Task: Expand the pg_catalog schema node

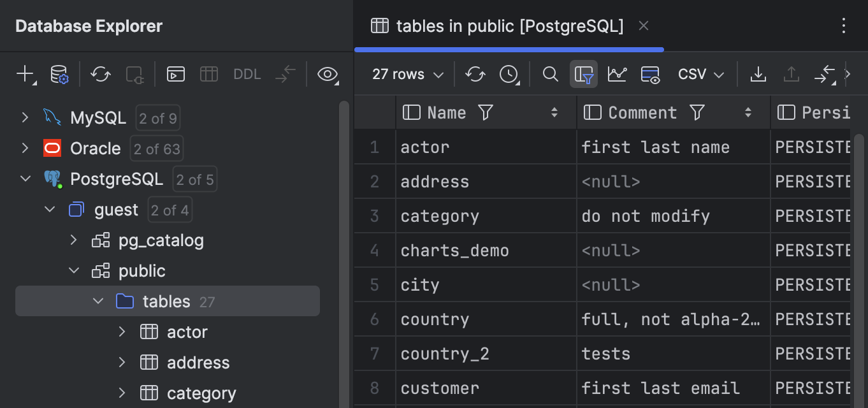Action: click(73, 240)
